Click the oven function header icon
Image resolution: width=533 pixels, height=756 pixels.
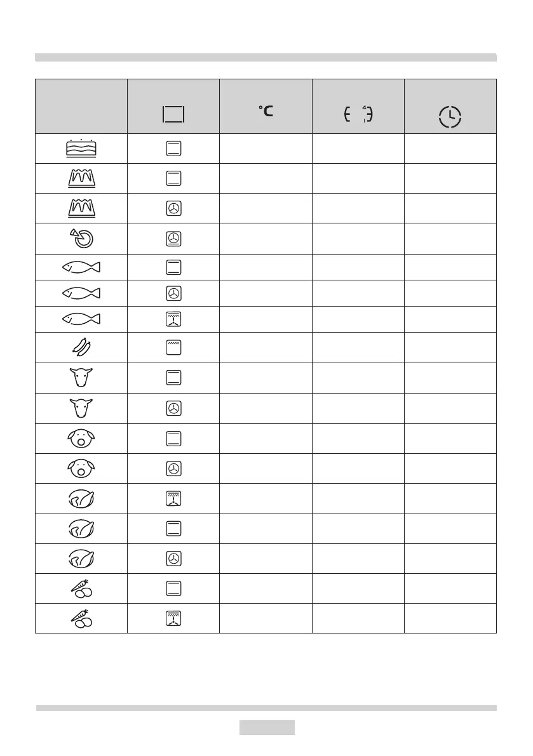click(x=173, y=114)
